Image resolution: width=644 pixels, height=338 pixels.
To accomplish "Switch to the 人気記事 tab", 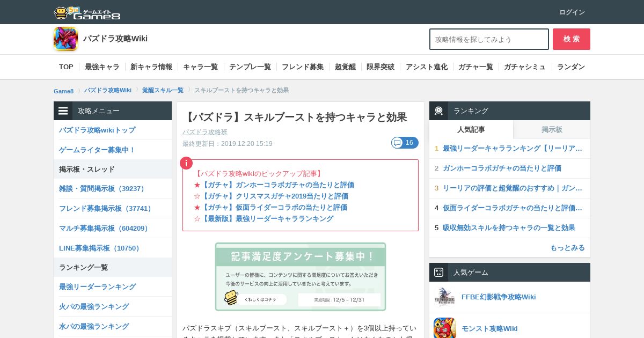I will pos(471,129).
